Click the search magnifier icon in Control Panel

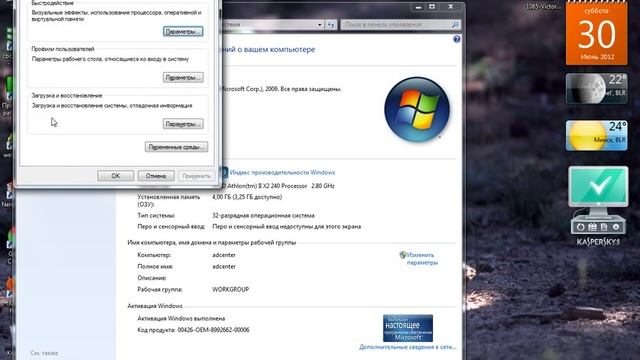[455, 25]
